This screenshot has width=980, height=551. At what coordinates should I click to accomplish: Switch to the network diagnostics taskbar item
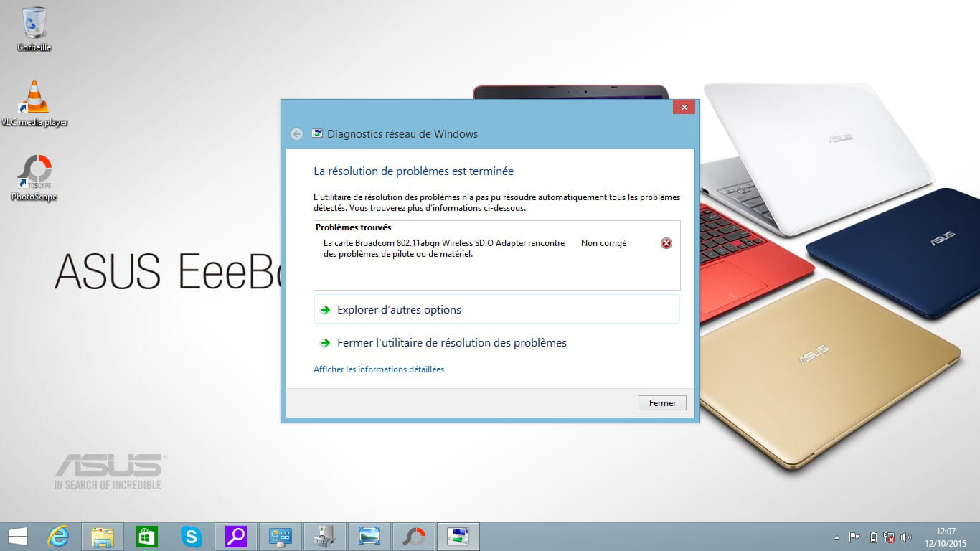(x=458, y=537)
